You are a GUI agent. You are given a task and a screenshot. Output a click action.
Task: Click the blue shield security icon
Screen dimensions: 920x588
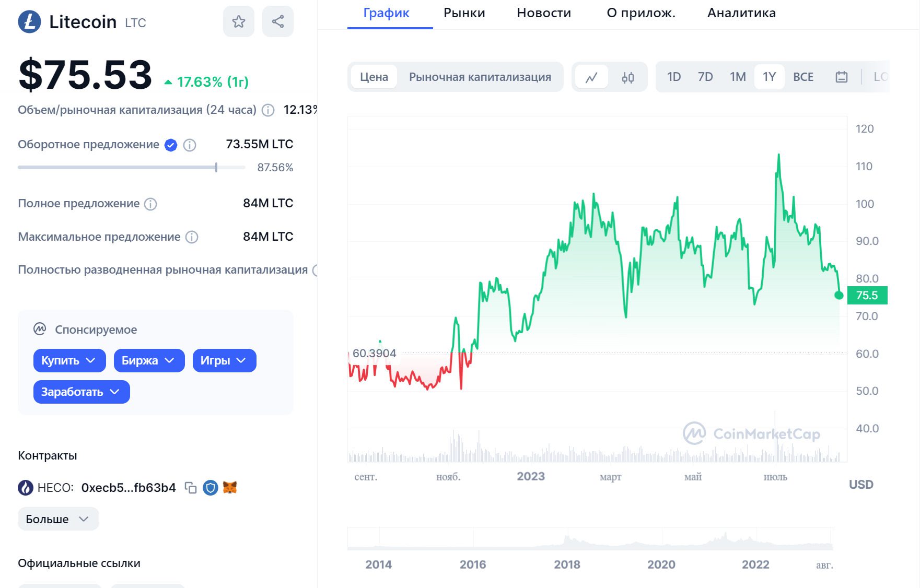pos(211,488)
